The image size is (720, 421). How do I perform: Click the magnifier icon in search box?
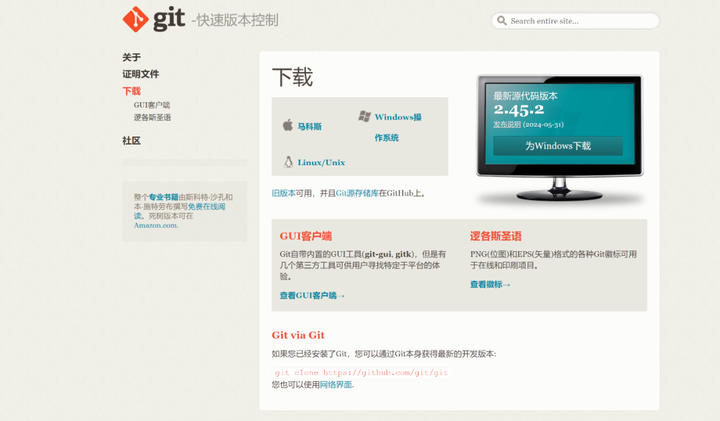coord(502,21)
